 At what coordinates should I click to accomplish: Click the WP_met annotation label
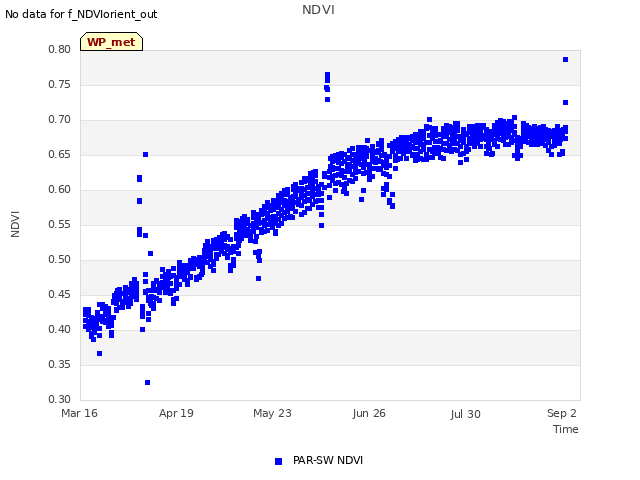point(111,42)
